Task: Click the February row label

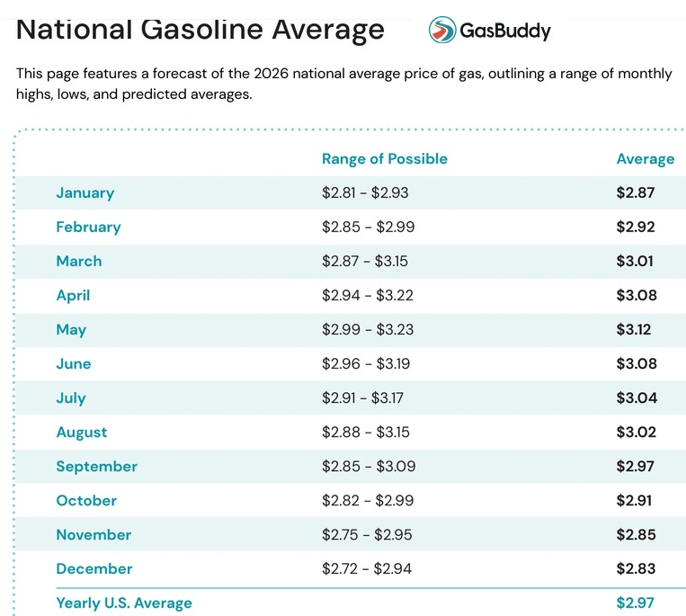Action: click(88, 228)
